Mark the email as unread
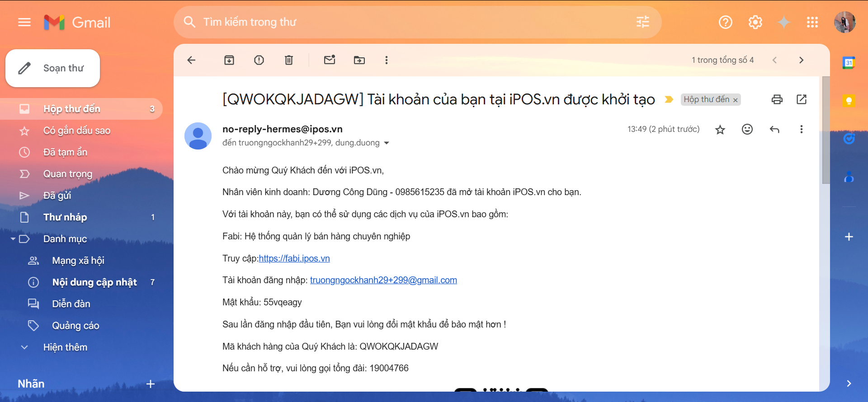The width and height of the screenshot is (868, 402). 330,60
